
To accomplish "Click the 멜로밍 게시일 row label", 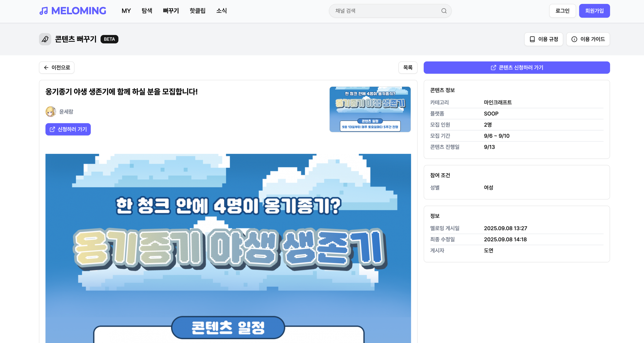I will point(445,228).
